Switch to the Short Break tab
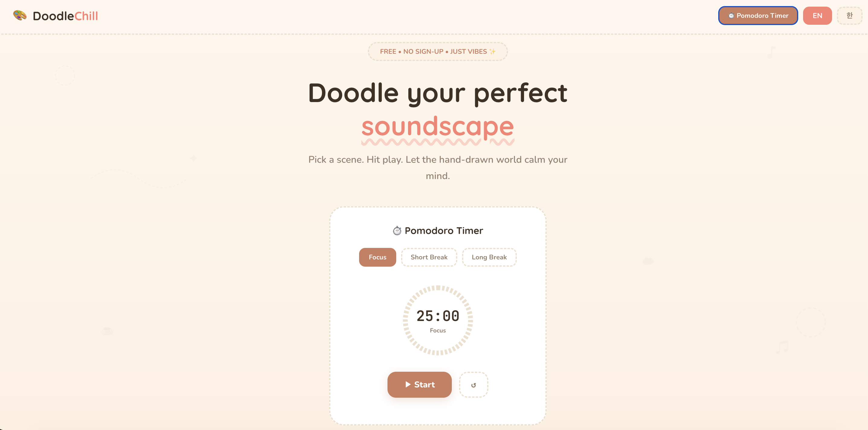The height and width of the screenshot is (430, 868). tap(429, 257)
